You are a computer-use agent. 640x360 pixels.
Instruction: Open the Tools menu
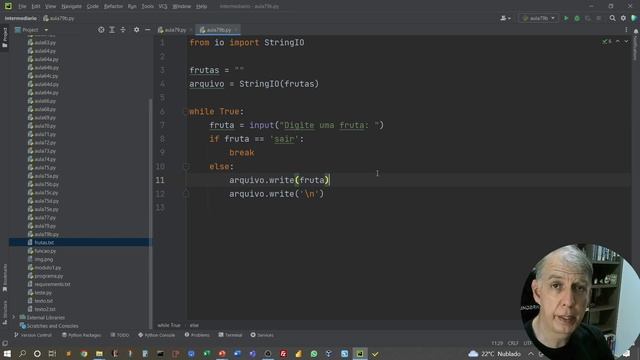pos(147,6)
